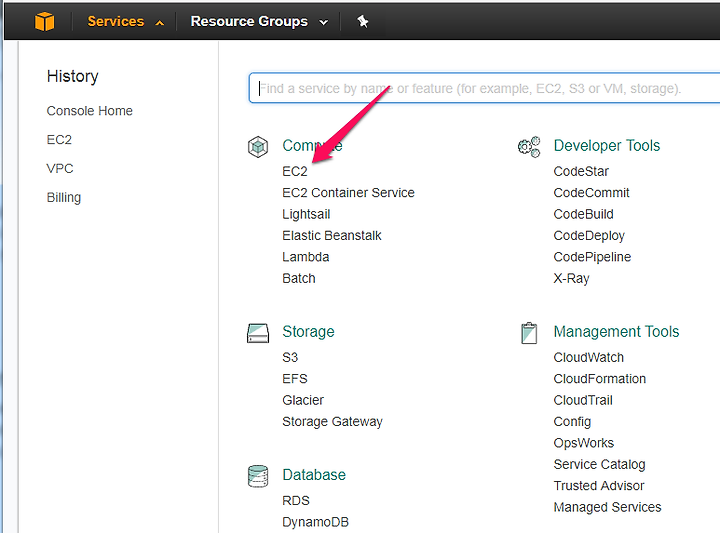Click the Storage category icon
Viewport: 720px width, 533px height.
click(258, 333)
